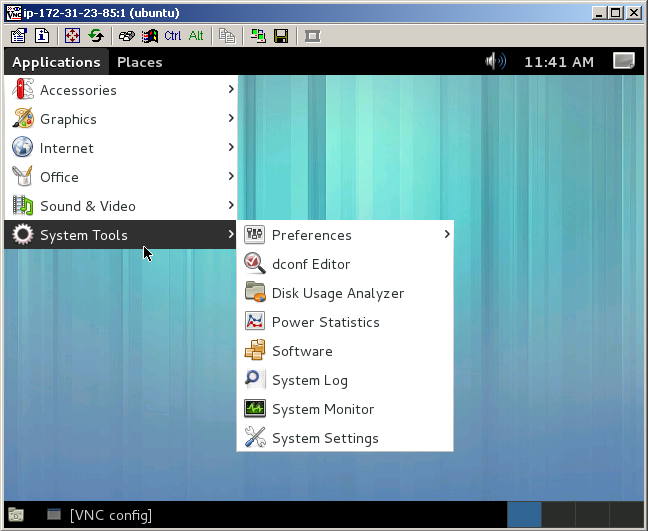Open Disk Usage Analyzer
This screenshot has height=531, width=648.
pyautogui.click(x=337, y=293)
